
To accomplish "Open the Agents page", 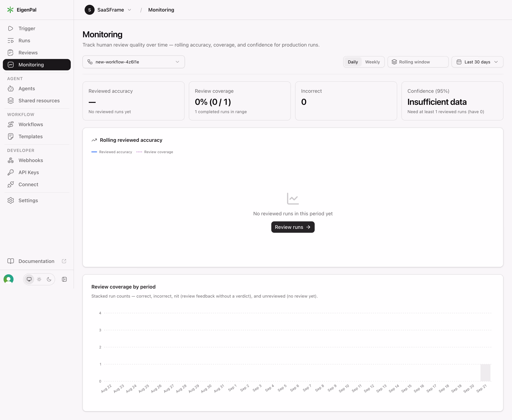I will [x=37, y=88].
